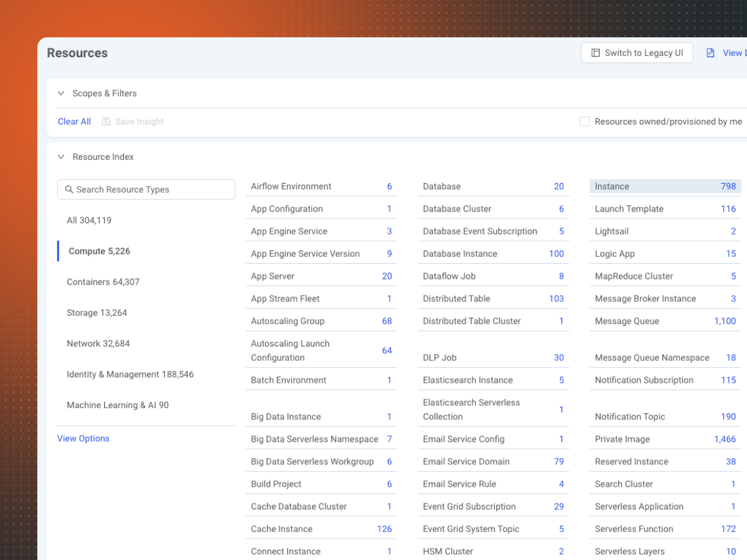747x560 pixels.
Task: Click the document icon beside View
Action: (710, 53)
